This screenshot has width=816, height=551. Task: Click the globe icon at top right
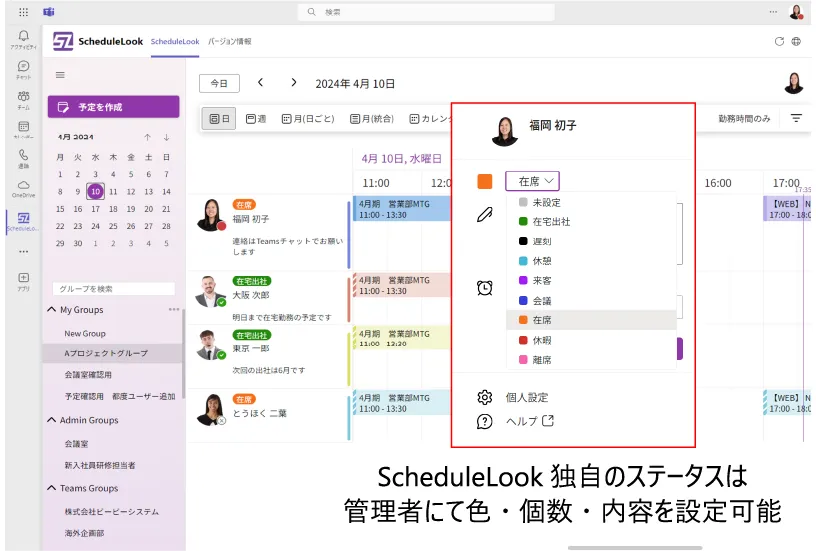[x=796, y=42]
